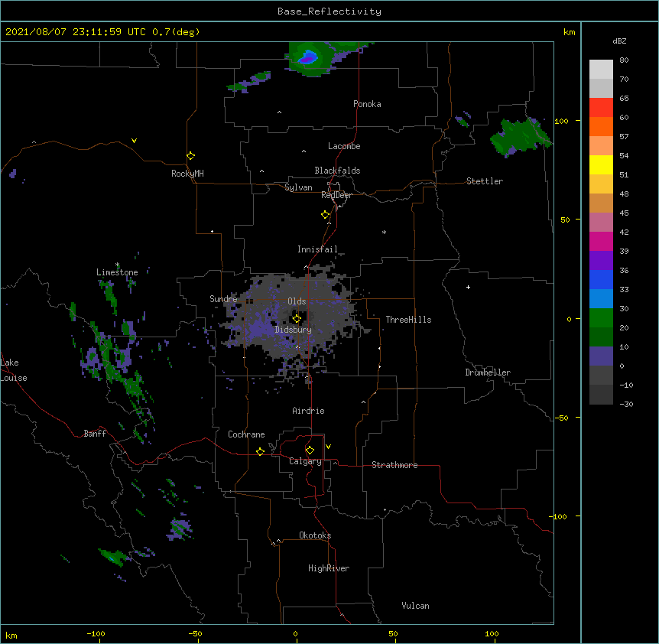Select the Didsbury label
The image size is (659, 644).
(294, 330)
